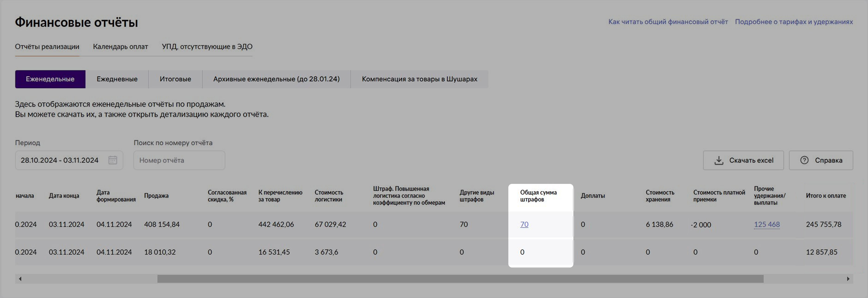Click the sales value 18 010,32

coord(160,252)
